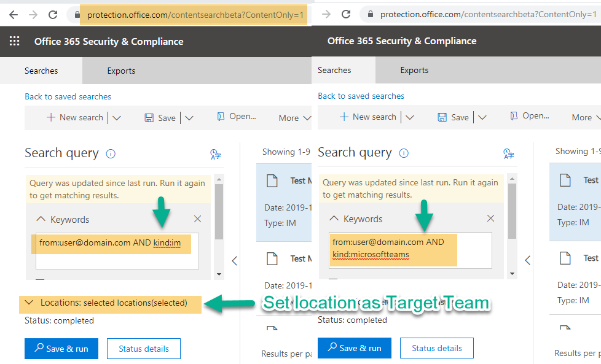Click the browser back arrow
The width and height of the screenshot is (601, 364).
[14, 15]
